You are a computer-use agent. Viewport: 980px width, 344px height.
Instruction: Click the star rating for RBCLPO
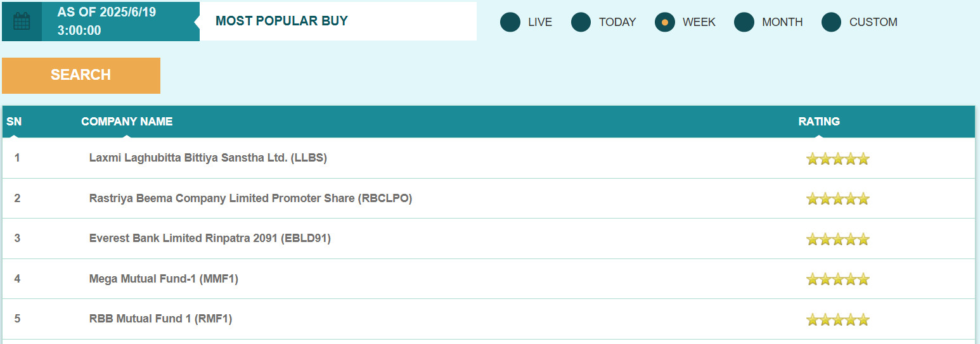837,199
